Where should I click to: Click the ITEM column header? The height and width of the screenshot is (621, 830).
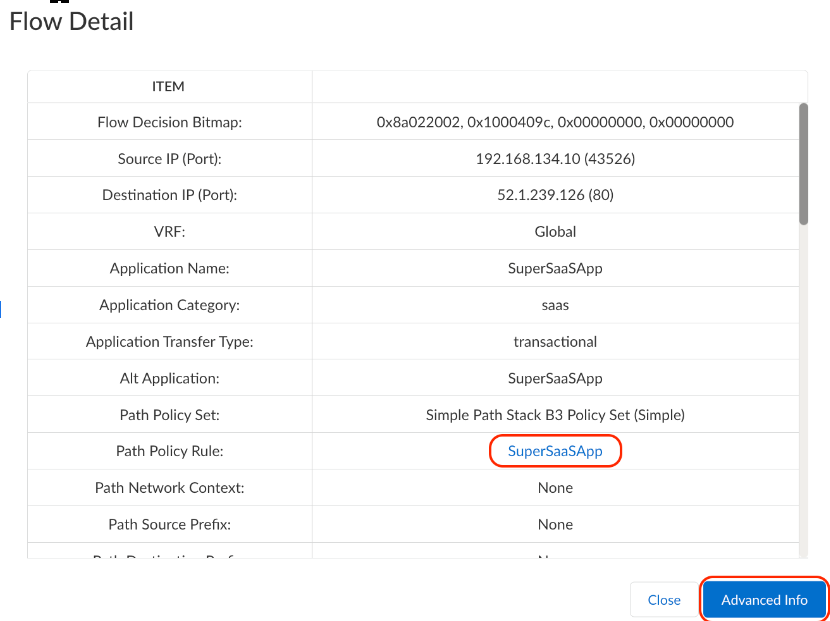169,86
